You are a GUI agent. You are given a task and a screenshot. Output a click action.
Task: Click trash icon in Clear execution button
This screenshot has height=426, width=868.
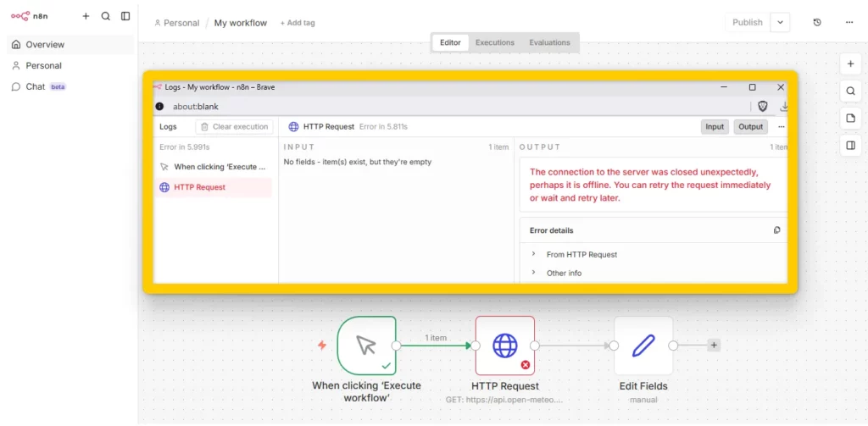tap(205, 127)
